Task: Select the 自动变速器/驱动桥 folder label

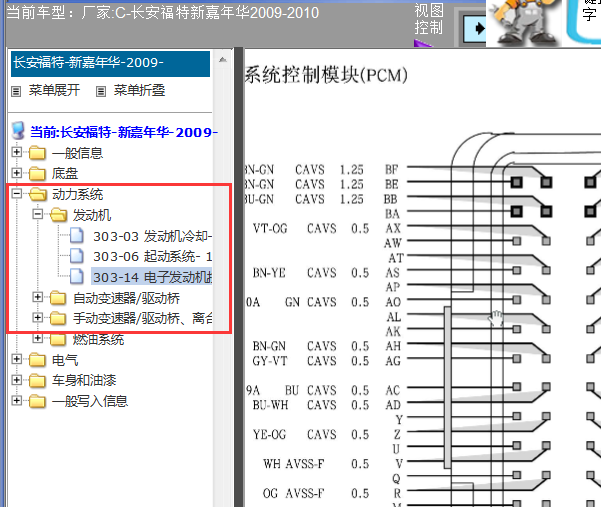Action: pos(126,298)
